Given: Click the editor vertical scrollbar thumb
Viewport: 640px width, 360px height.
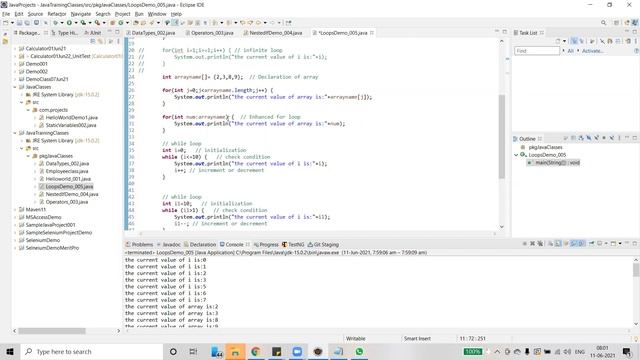Looking at the screenshot, I should 502,136.
